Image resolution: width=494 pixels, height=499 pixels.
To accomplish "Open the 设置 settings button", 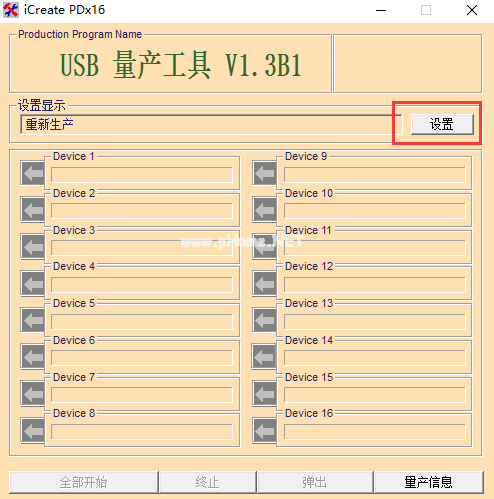I will point(442,124).
